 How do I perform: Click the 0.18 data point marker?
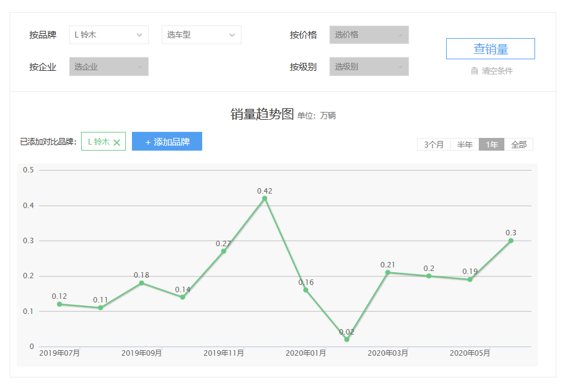click(142, 283)
